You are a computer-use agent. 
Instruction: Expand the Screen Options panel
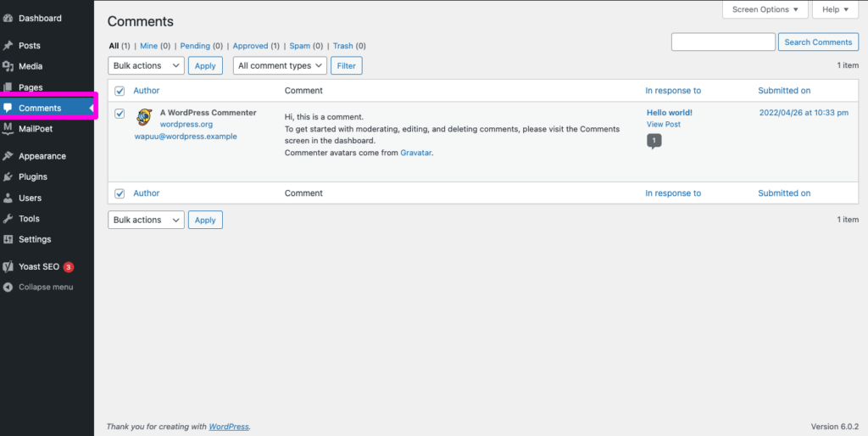765,9
